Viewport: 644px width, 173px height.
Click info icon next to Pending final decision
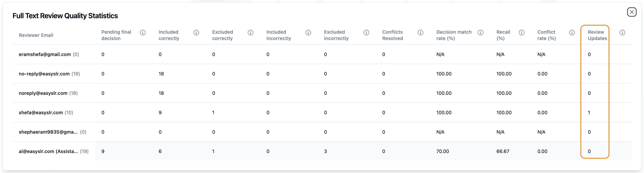click(x=143, y=32)
